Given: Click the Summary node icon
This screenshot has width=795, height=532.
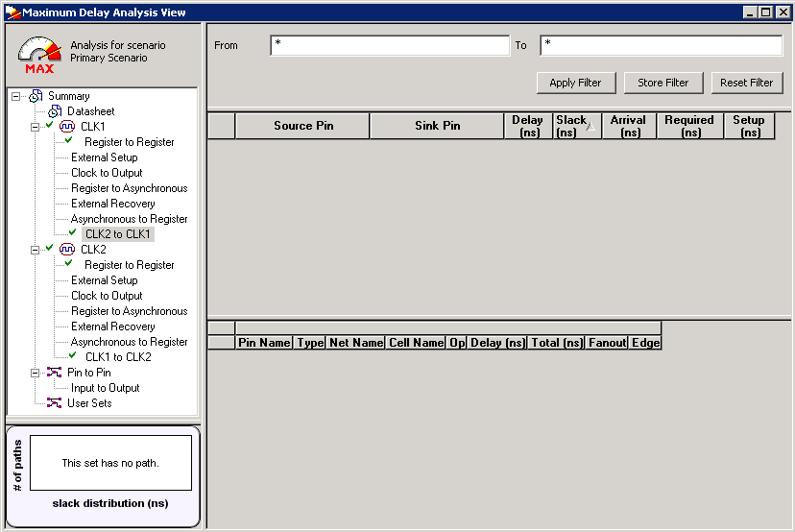Looking at the screenshot, I should [36, 96].
